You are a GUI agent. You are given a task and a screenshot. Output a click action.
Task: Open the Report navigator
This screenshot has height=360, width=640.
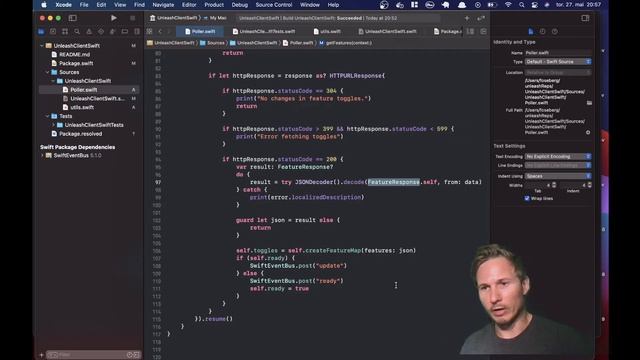(137, 31)
